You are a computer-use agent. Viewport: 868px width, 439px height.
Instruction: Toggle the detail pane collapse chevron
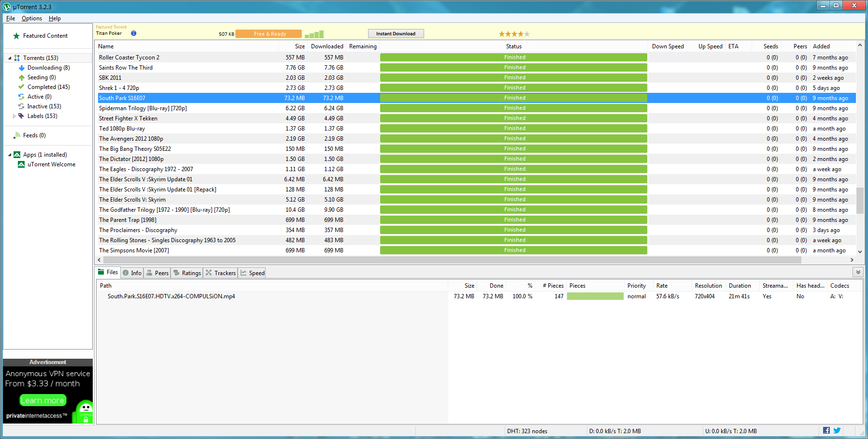click(858, 272)
